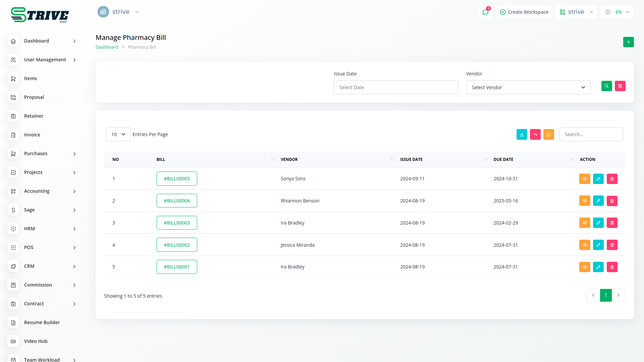Image resolution: width=644 pixels, height=362 pixels.
Task: Click the Create Workspace button
Action: [524, 12]
